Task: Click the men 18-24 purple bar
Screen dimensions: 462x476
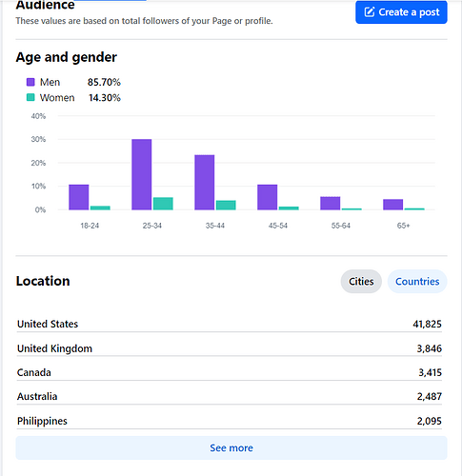Action: coord(79,197)
